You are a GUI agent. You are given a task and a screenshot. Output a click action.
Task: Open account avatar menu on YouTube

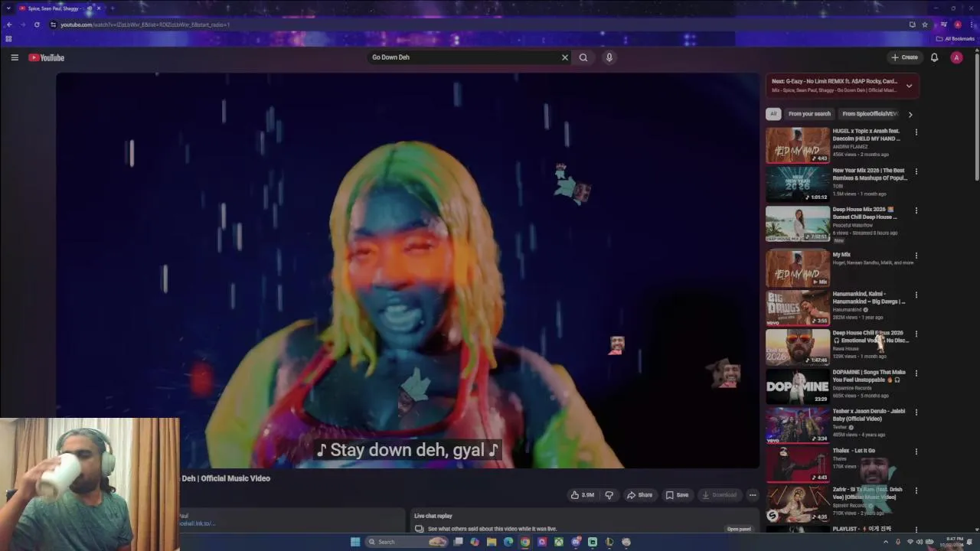pyautogui.click(x=956, y=57)
